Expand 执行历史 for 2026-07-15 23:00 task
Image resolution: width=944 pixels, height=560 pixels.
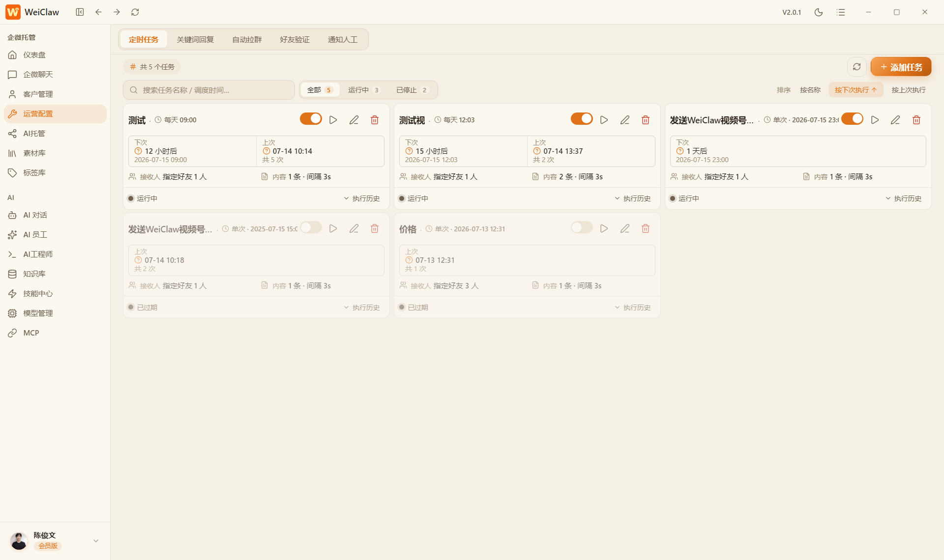click(x=903, y=198)
